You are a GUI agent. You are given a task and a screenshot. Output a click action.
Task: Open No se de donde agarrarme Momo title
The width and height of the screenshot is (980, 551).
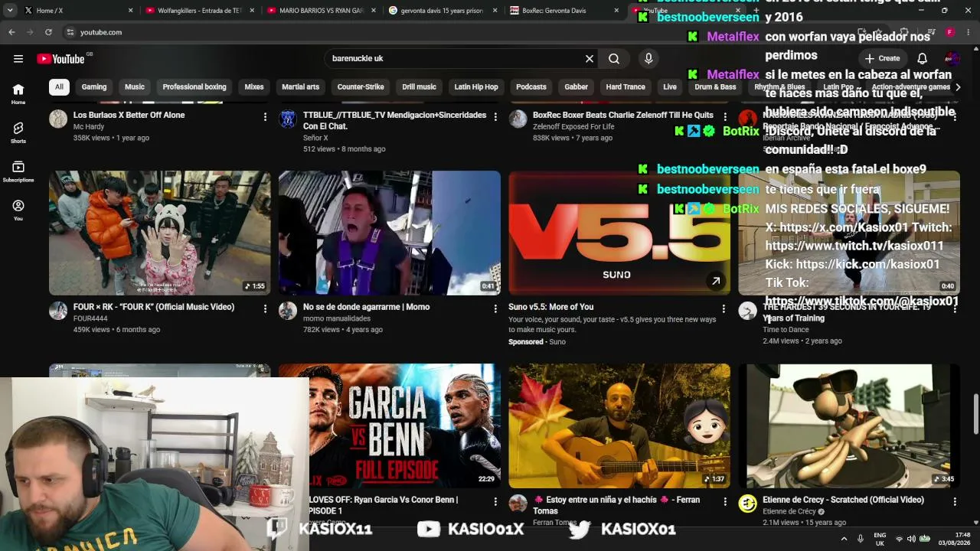[366, 307]
